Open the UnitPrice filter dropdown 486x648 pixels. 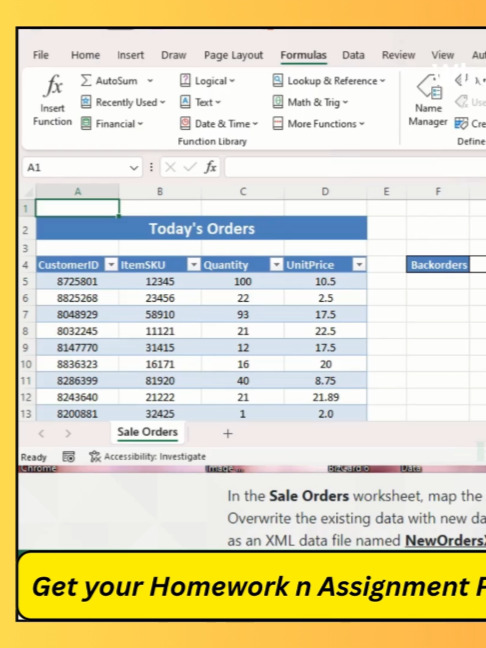[x=359, y=264]
